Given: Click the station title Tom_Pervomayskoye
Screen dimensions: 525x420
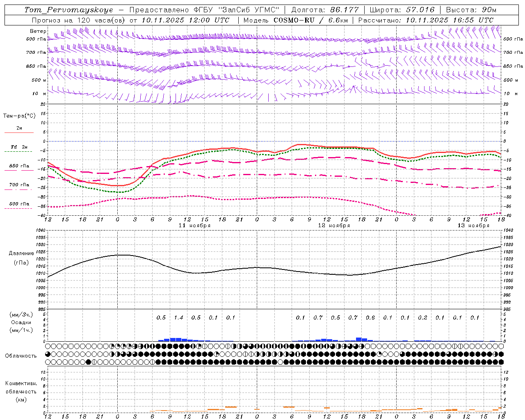Looking at the screenshot, I should pyautogui.click(x=68, y=10).
